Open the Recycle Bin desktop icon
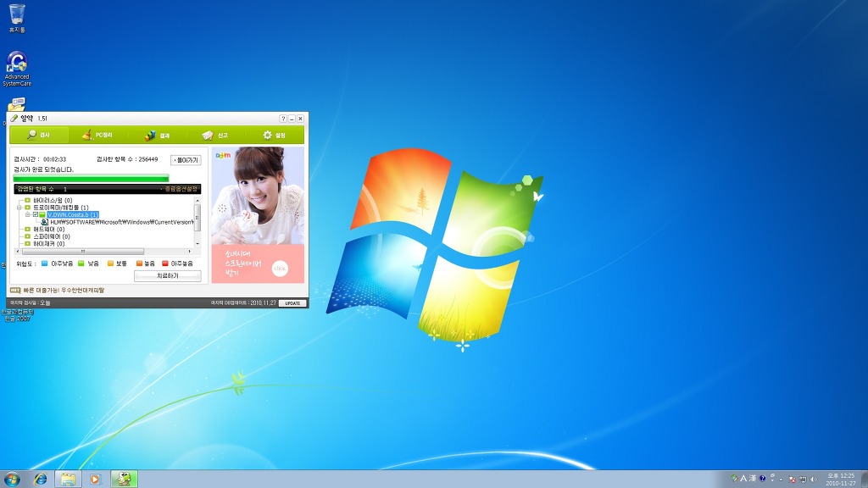 coord(17,19)
